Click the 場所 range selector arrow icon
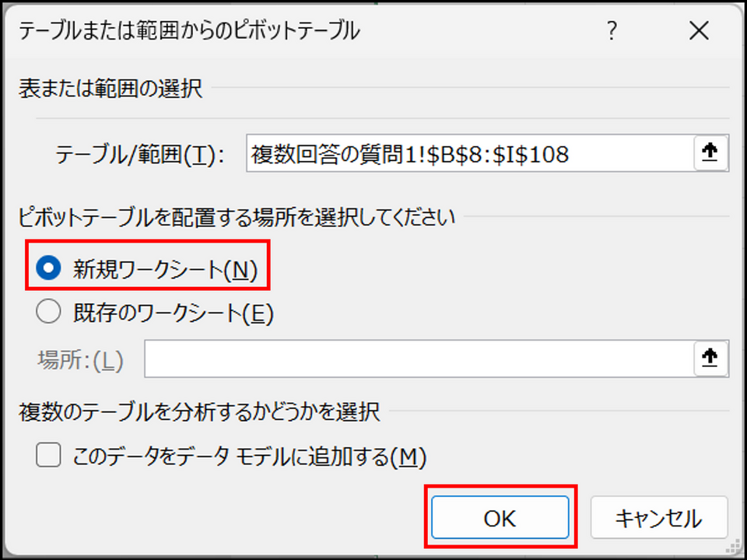 [710, 358]
